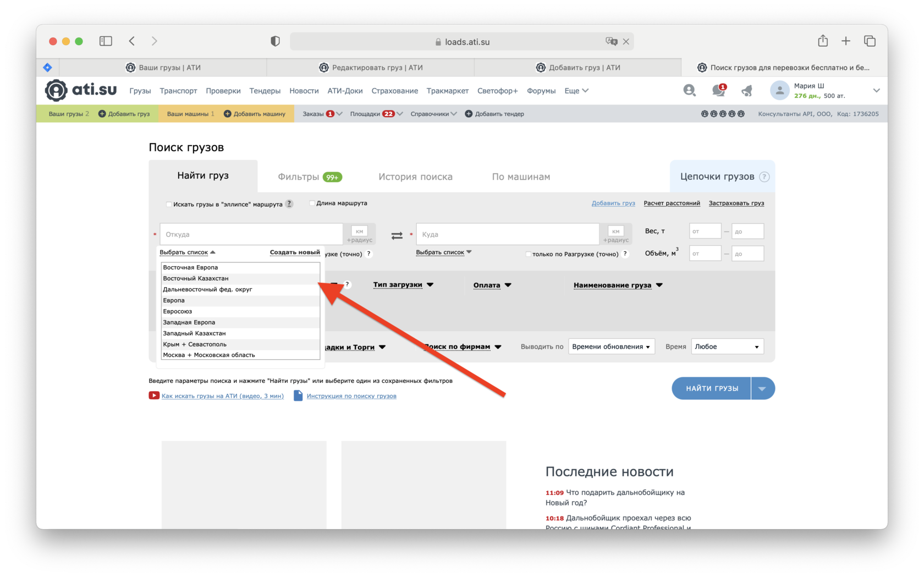Open help for только по Разгрузке

tap(625, 254)
